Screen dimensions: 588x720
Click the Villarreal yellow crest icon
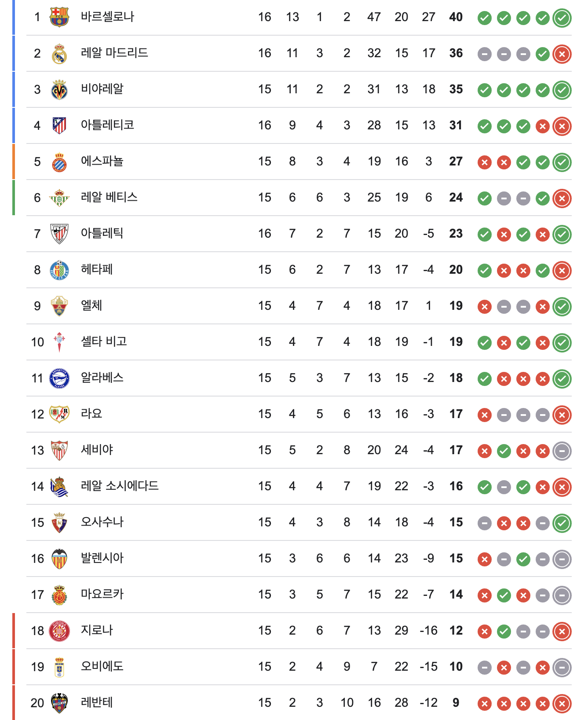point(59,90)
